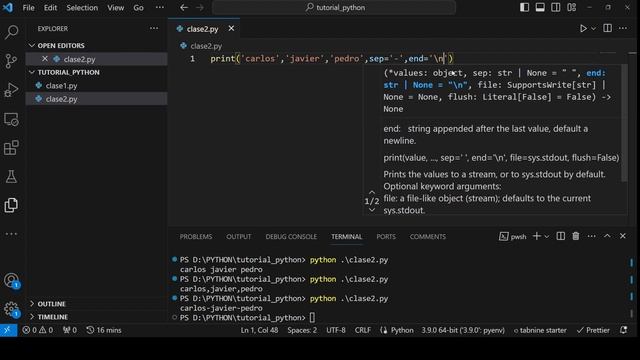Image resolution: width=640 pixels, height=360 pixels.
Task: Maximize the panel with the up chevron
Action: click(607, 236)
